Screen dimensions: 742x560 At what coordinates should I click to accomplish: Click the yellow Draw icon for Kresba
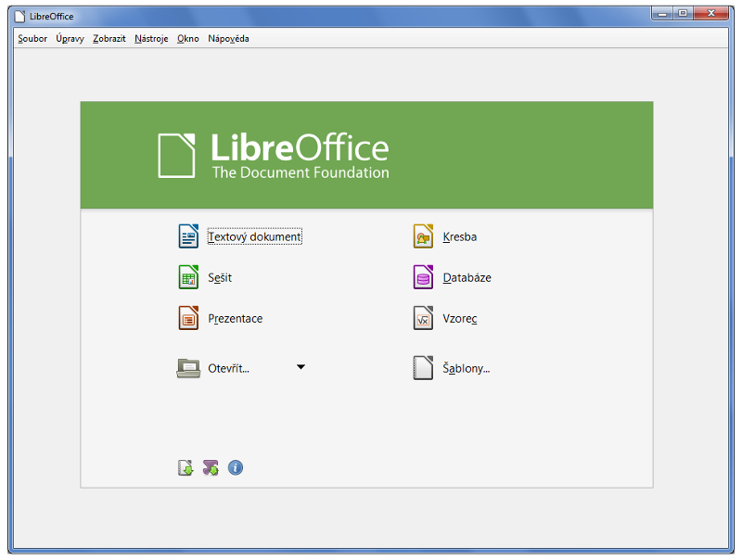click(423, 236)
